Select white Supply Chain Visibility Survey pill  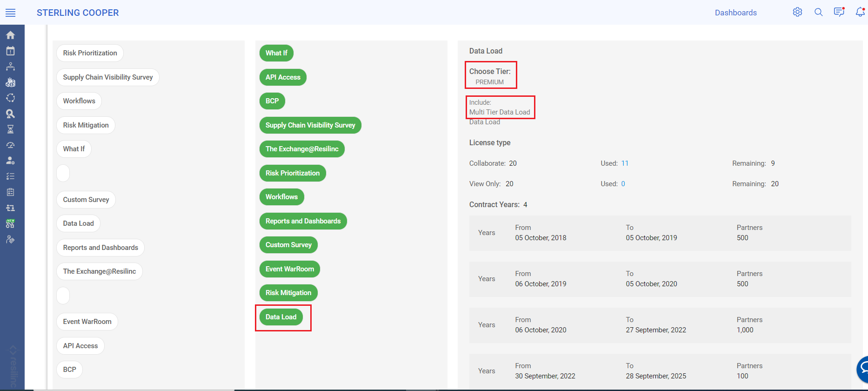pyautogui.click(x=108, y=77)
